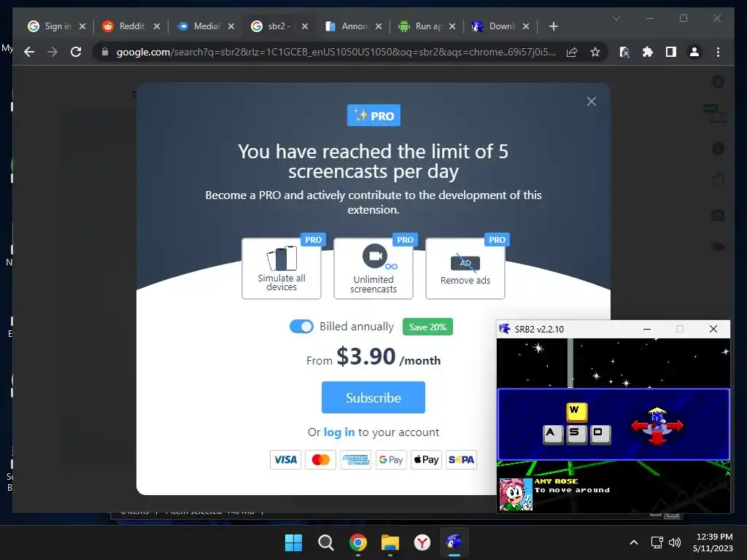Toggle the Billed annually switch
Screen dimensions: 747x560
[x=301, y=327]
